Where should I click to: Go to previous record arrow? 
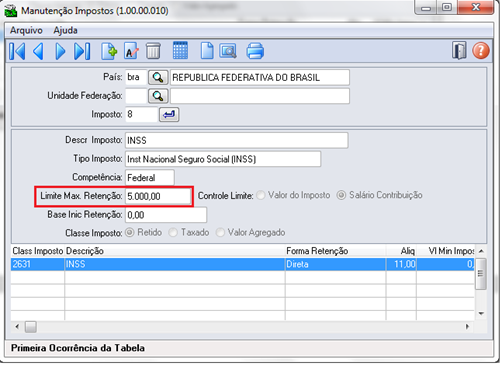coord(38,51)
